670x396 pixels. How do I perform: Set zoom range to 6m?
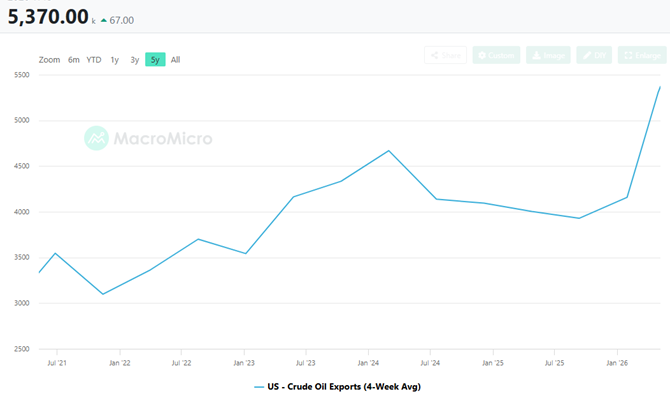[73, 60]
